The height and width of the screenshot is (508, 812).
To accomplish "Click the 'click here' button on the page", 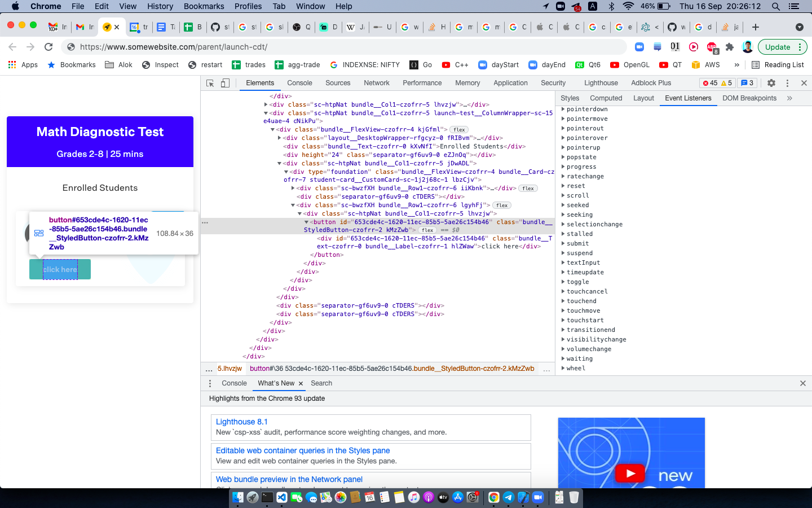I will coord(60,269).
